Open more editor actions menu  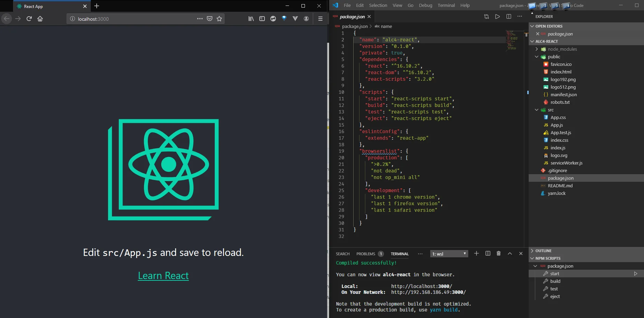pos(520,17)
